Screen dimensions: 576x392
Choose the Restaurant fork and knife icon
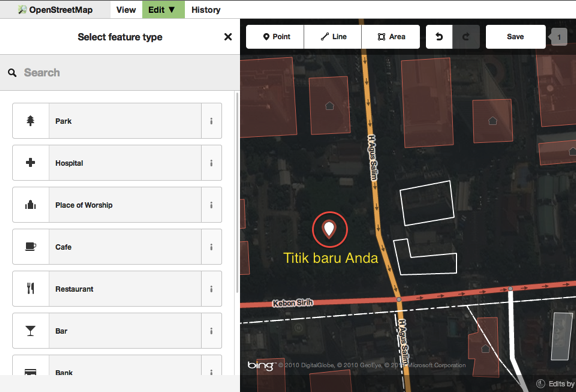click(30, 288)
